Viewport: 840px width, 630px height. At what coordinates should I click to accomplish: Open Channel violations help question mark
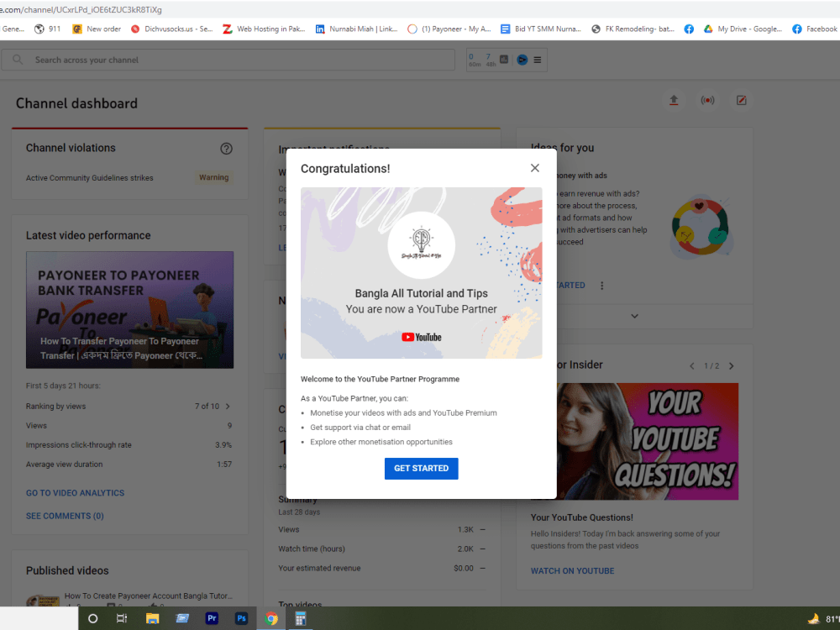(226, 149)
